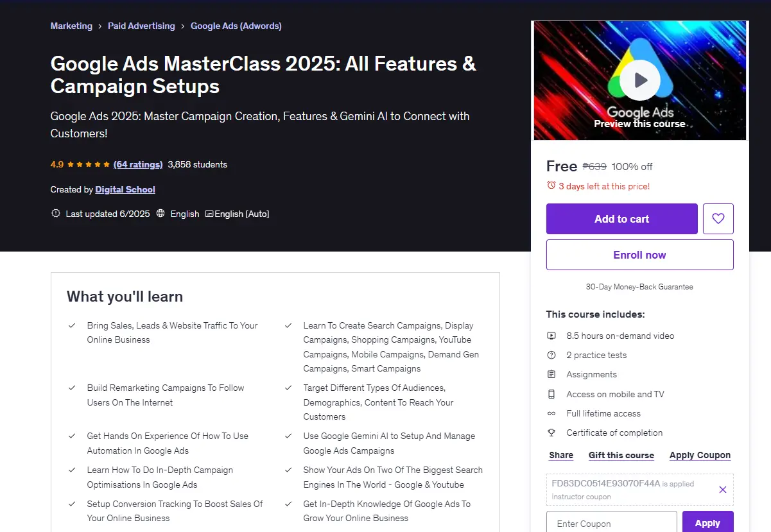This screenshot has height=532, width=771.
Task: Click the practice tests question-mark icon
Action: tap(551, 355)
